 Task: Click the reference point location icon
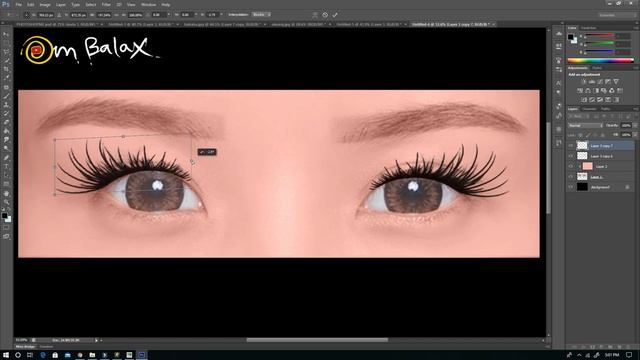pos(27,15)
